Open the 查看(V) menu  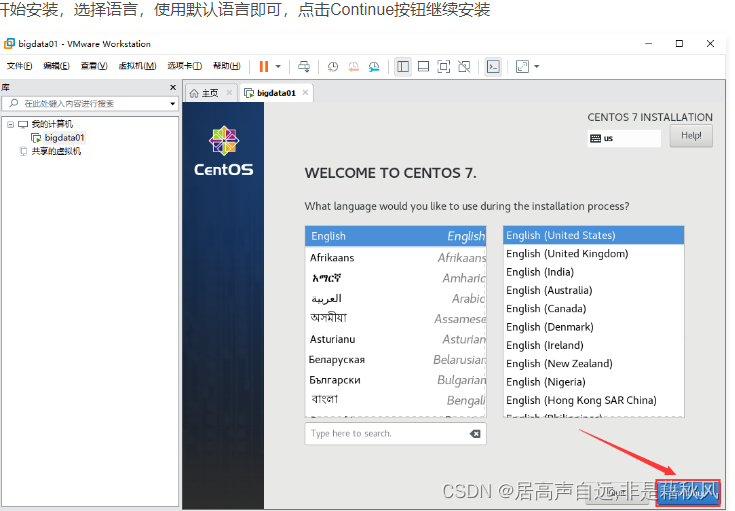pos(94,66)
